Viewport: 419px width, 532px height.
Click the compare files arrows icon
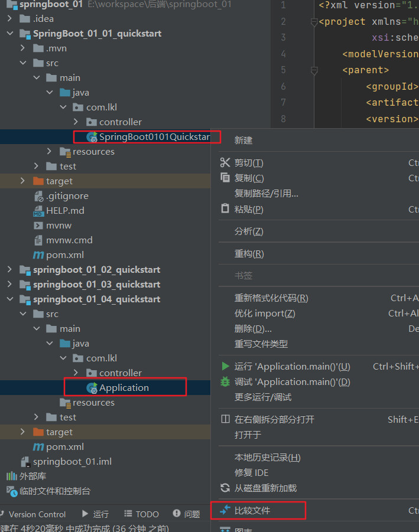pos(225,510)
